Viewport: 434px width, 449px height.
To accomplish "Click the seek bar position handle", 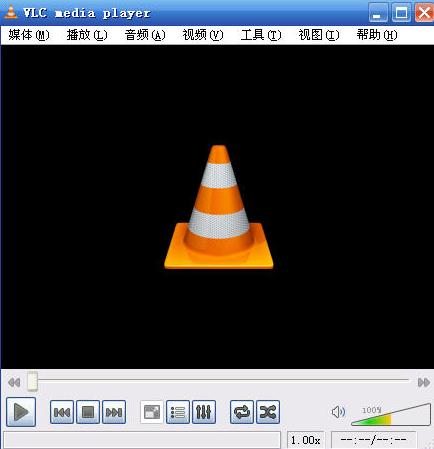I will (32, 381).
